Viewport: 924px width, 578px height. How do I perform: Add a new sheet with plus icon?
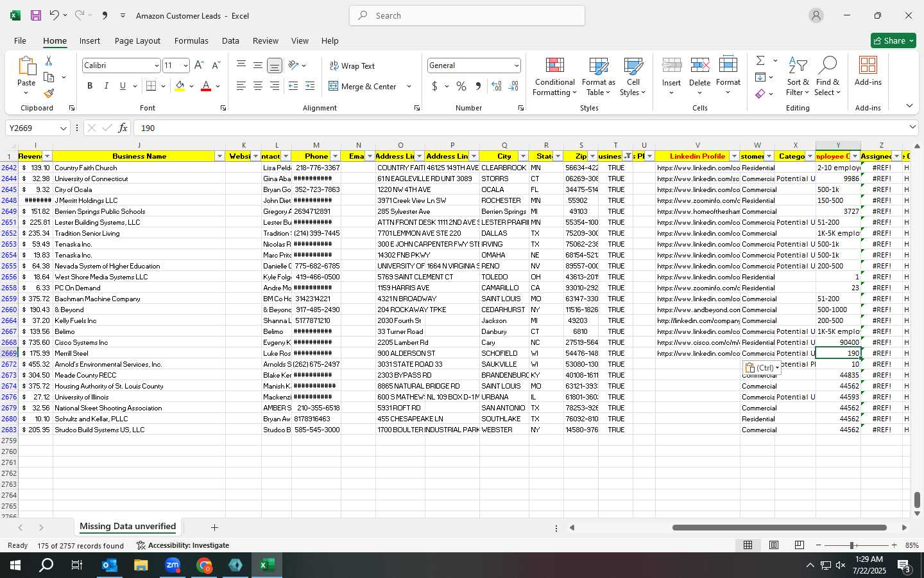(214, 527)
